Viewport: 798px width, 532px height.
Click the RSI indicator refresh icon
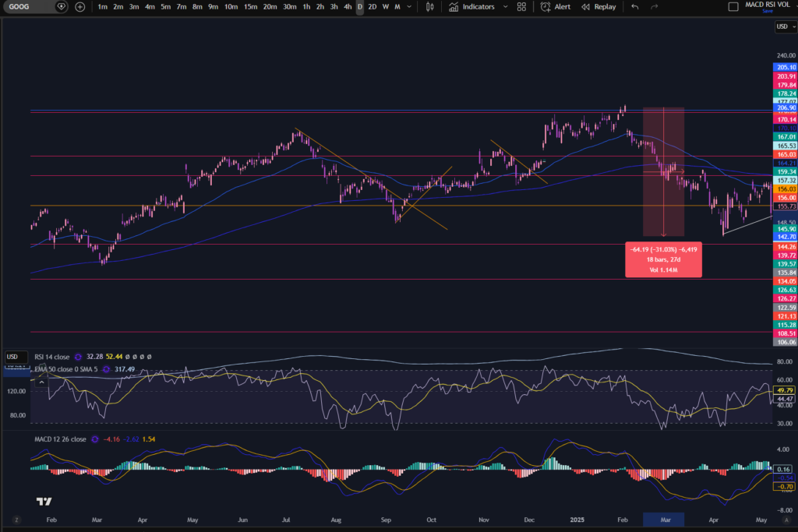click(79, 357)
